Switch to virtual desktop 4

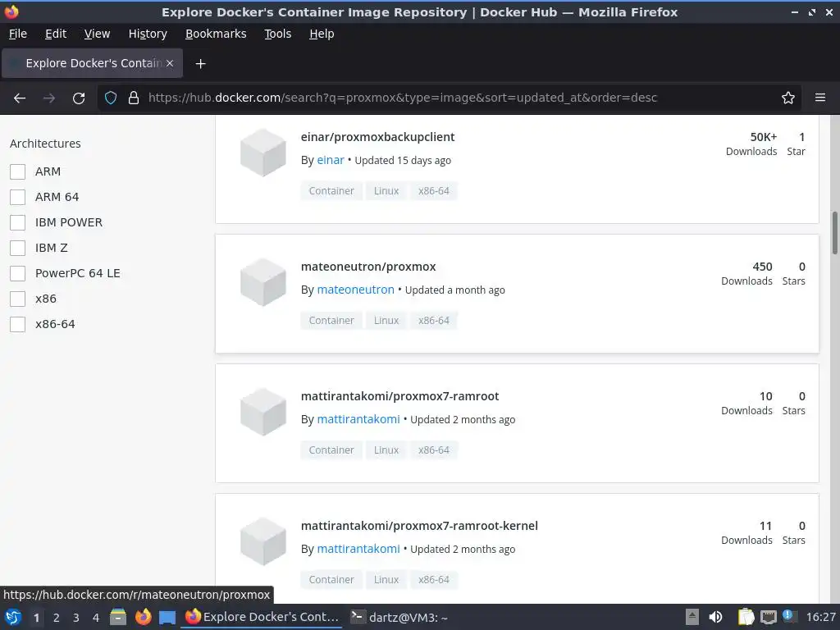[96, 618]
